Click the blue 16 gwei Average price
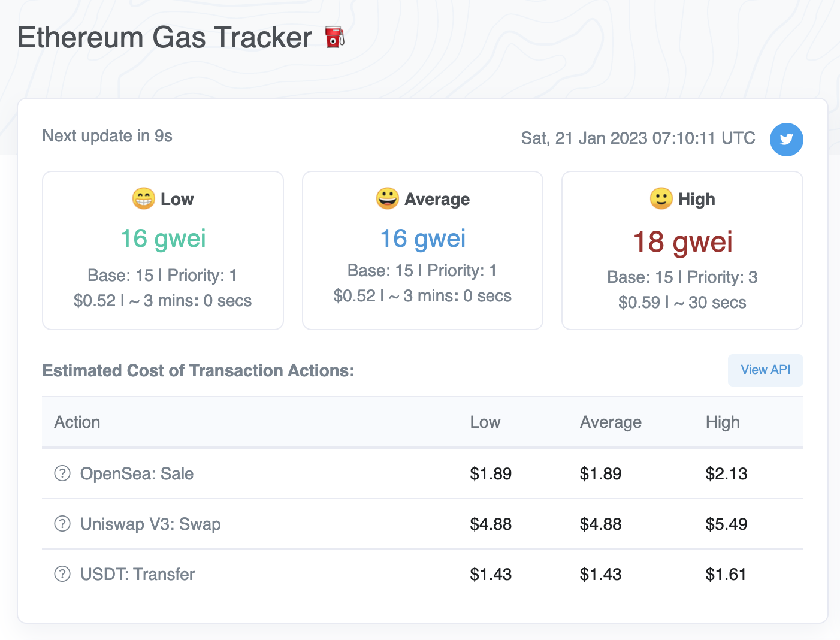This screenshot has height=640, width=840. tap(422, 239)
